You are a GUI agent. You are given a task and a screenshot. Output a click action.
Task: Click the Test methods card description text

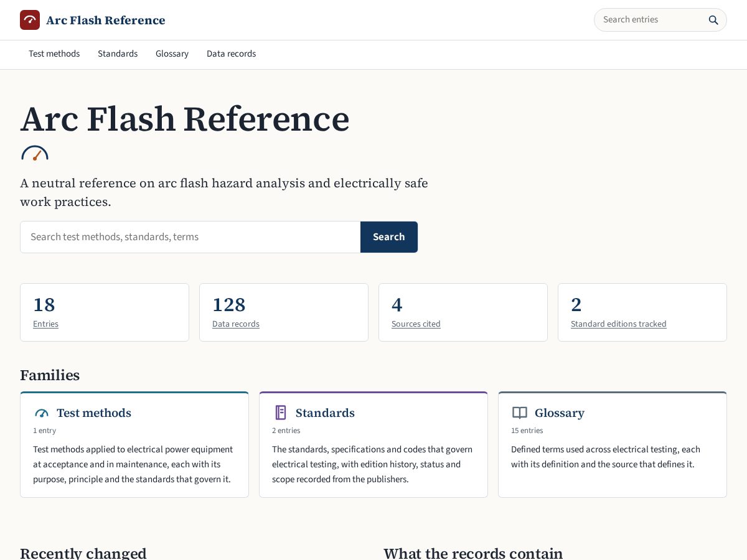point(133,464)
